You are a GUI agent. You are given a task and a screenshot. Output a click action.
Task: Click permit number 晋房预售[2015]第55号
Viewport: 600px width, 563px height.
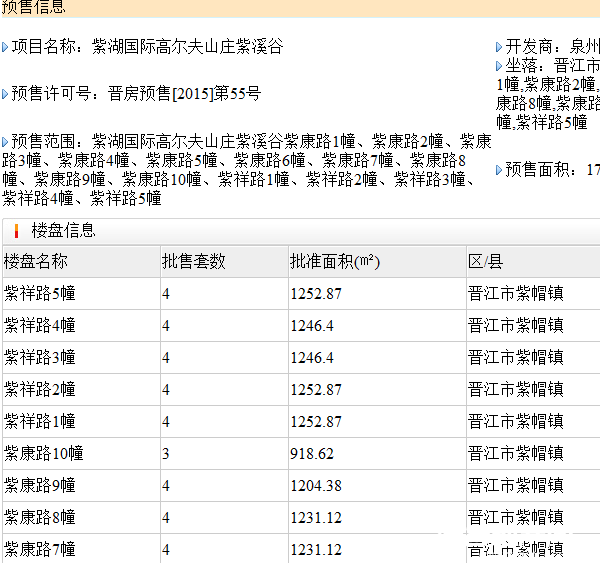pyautogui.click(x=184, y=94)
